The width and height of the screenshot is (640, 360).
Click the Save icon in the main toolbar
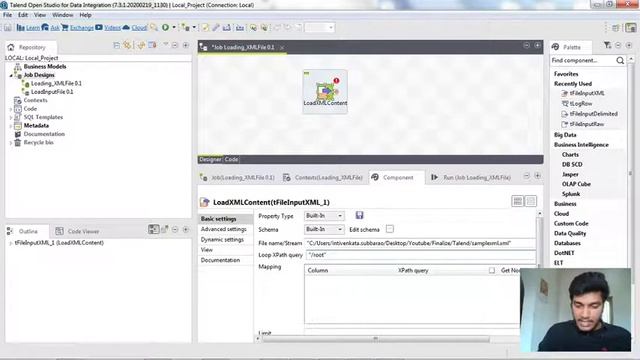tap(8, 28)
